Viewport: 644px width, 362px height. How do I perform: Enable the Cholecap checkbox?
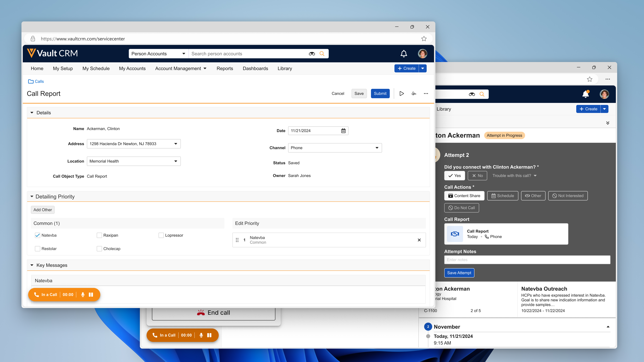pos(99,249)
